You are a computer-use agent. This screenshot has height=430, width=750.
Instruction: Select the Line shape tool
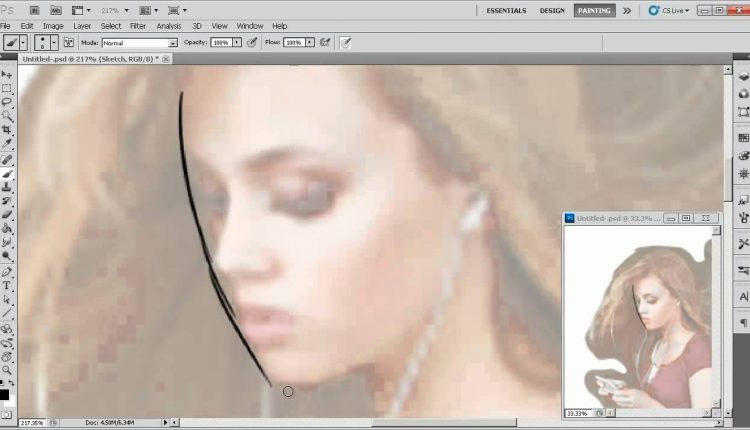tap(7, 313)
